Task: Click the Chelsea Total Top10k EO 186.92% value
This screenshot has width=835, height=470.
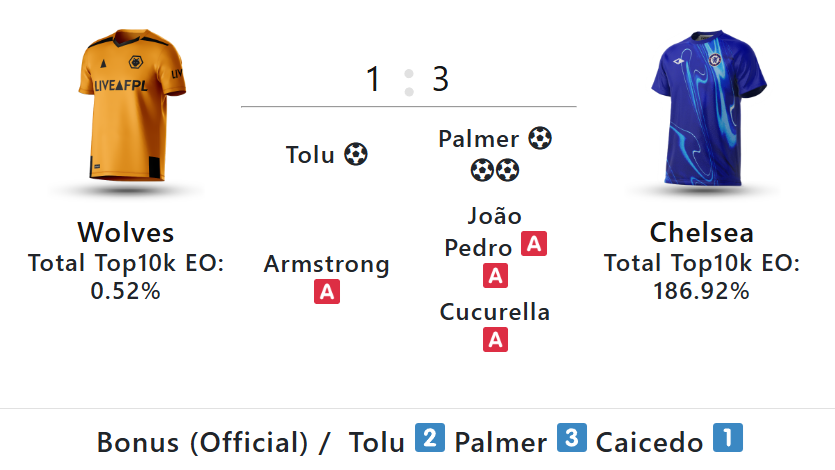Action: tap(701, 291)
